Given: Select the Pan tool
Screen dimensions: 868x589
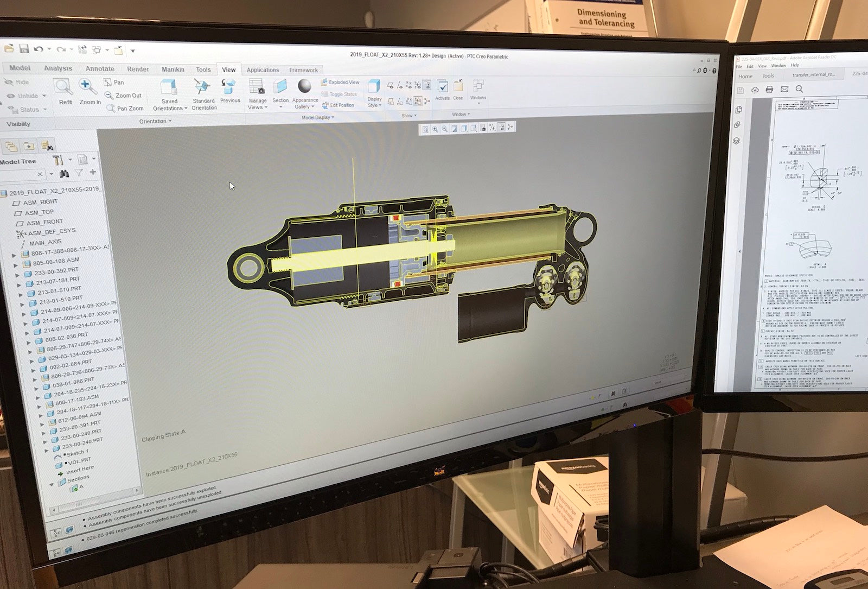Looking at the screenshot, I should pyautogui.click(x=114, y=82).
